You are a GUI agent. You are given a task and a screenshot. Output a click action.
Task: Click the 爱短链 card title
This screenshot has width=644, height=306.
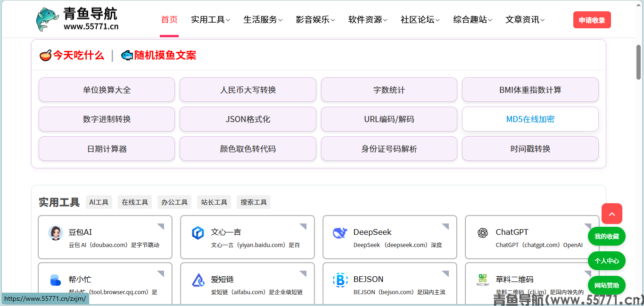223,279
